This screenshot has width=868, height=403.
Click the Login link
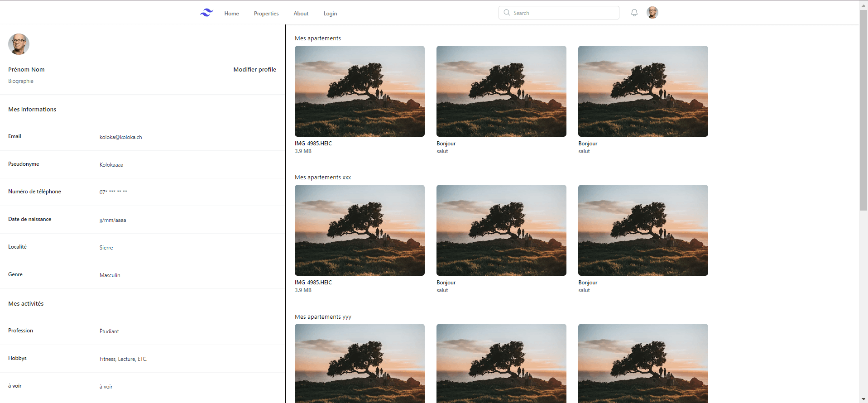click(330, 14)
